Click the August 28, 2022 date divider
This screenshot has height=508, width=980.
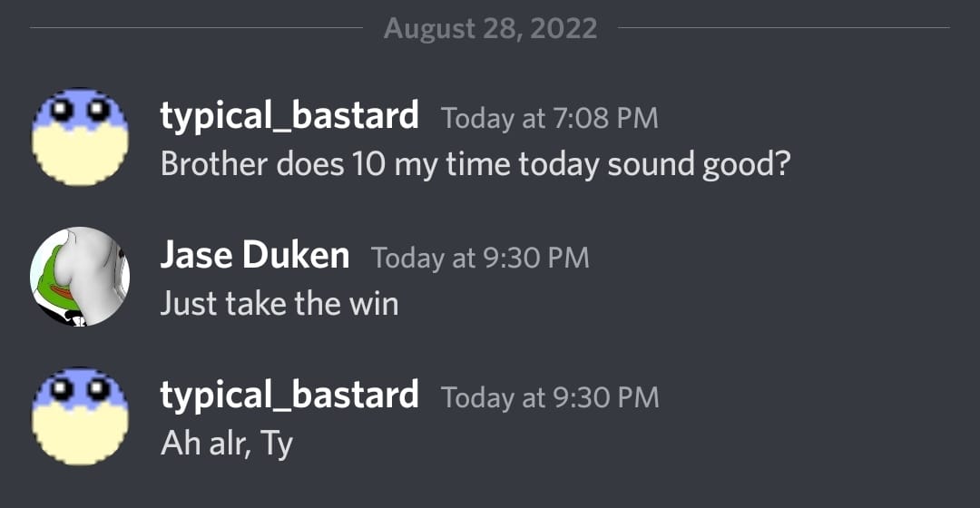click(491, 29)
